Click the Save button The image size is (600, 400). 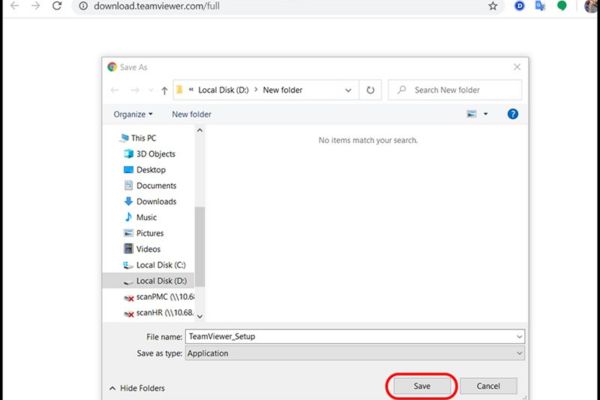(x=422, y=386)
